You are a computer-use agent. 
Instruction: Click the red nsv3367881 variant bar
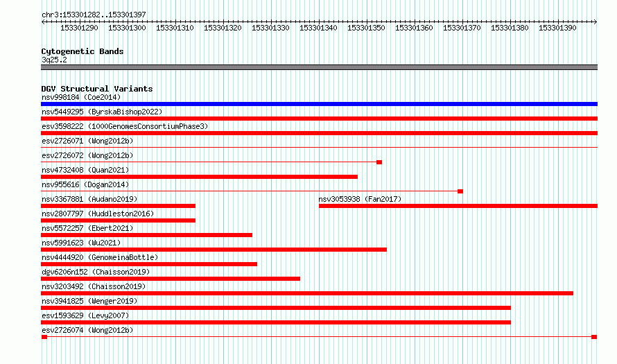(x=118, y=206)
